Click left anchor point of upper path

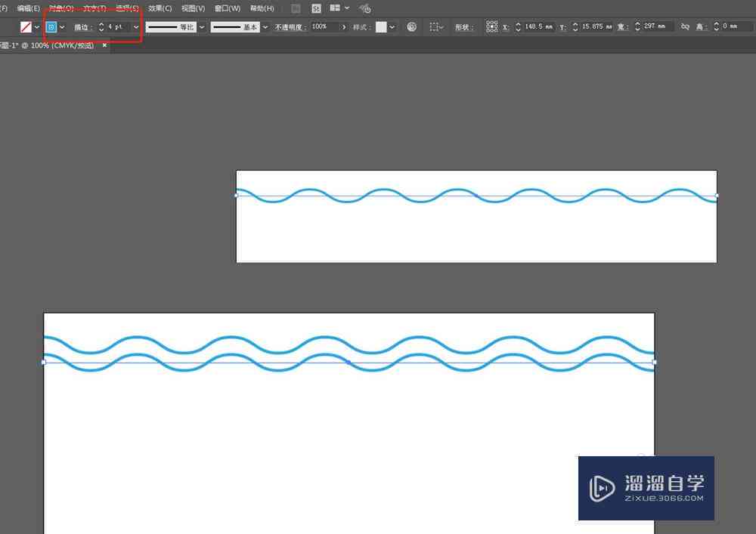(x=236, y=196)
